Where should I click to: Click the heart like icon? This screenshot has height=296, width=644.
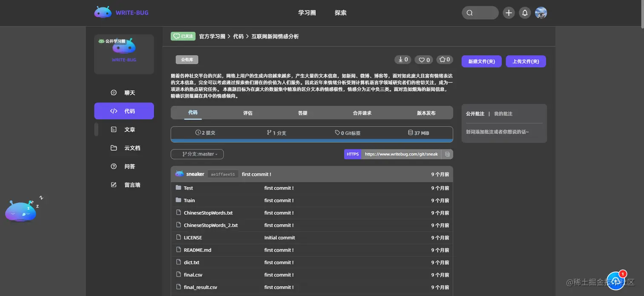tap(422, 60)
